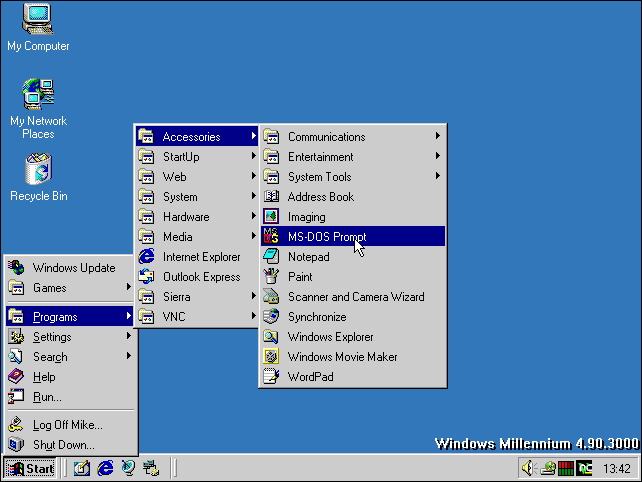The width and height of the screenshot is (642, 482).
Task: Click the Settings label in Start menu
Action: pos(52,337)
